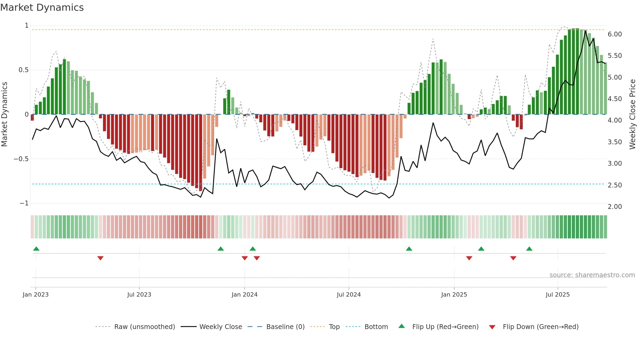
Task: Select the Flip Up marker after Jan 2024
Action: click(x=253, y=249)
